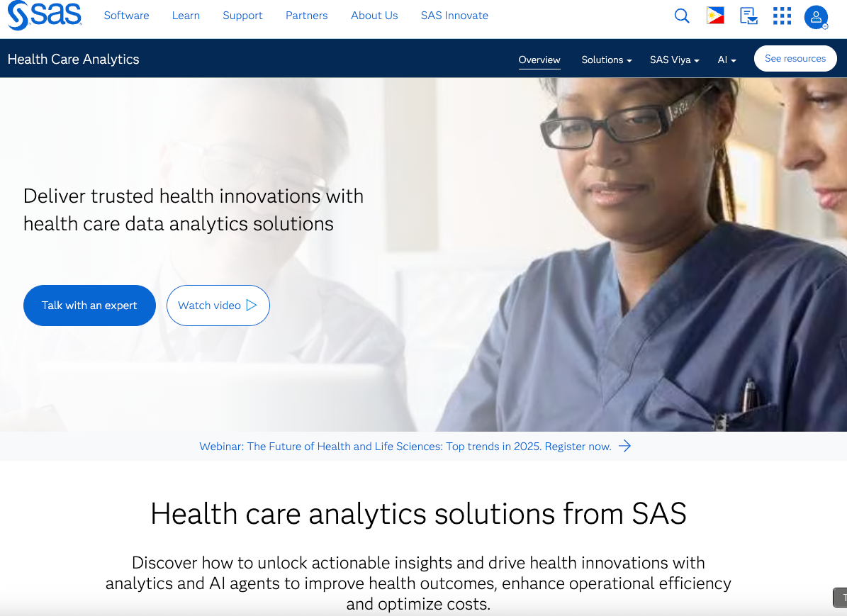Click the user profile icon

[817, 17]
